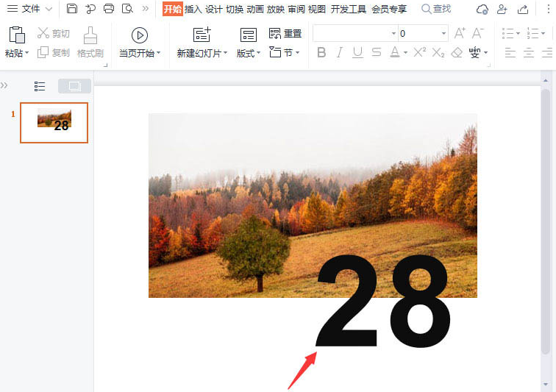Click the cloud sync status icon

pyautogui.click(x=482, y=10)
